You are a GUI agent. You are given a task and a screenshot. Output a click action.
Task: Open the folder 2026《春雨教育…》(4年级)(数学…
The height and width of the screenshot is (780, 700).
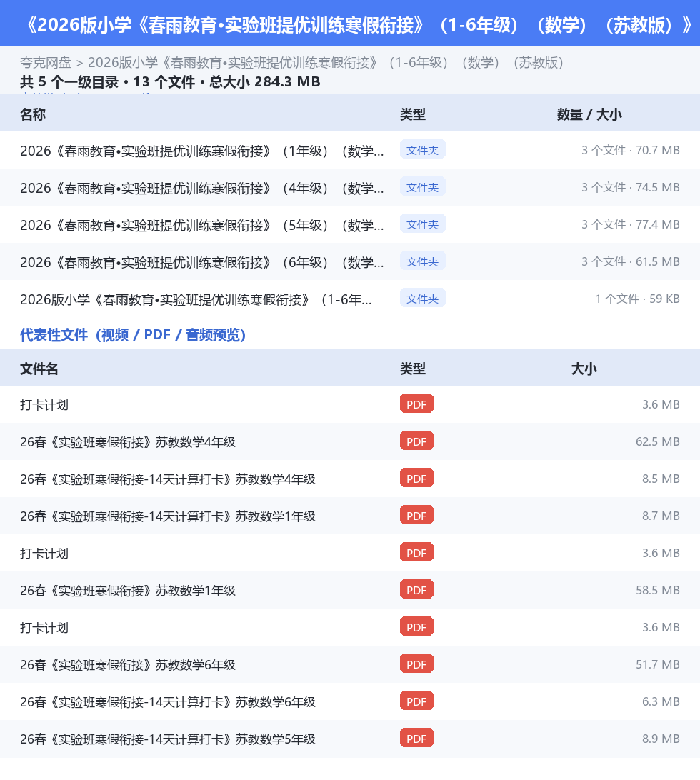[x=202, y=188]
